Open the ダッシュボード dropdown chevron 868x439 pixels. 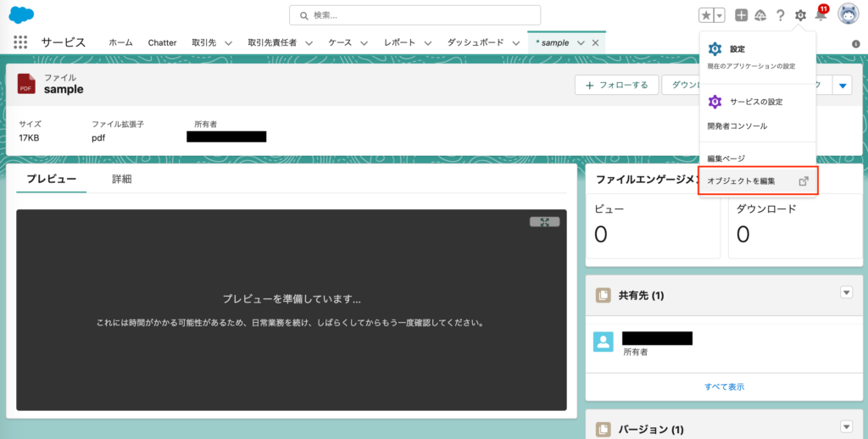pos(516,42)
